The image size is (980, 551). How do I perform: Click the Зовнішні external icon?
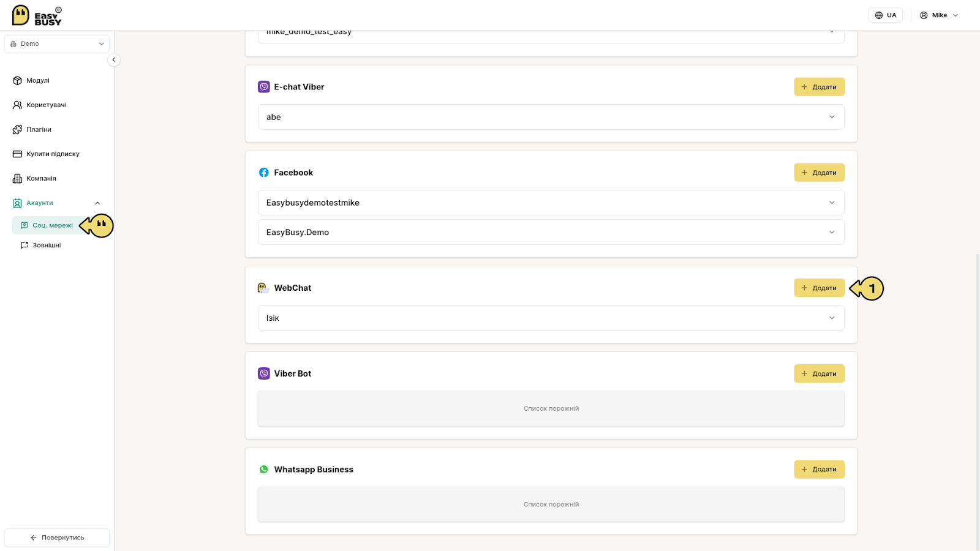24,245
